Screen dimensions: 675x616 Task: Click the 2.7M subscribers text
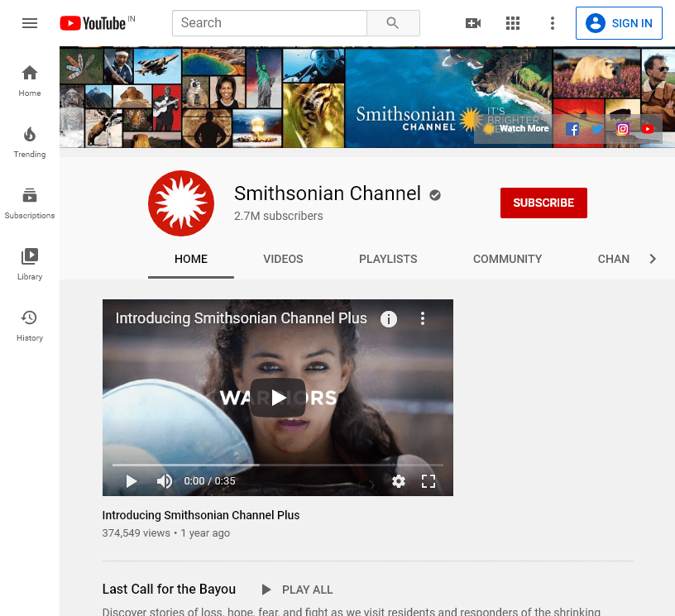[x=279, y=216]
